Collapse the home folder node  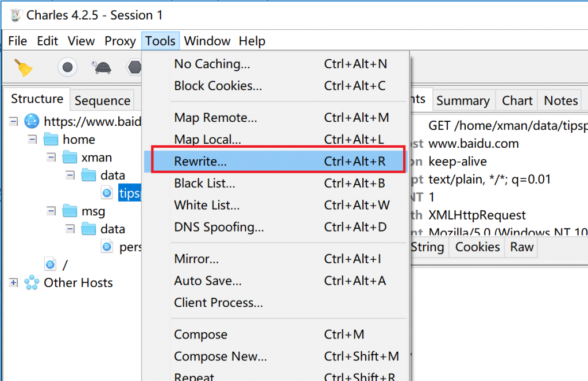click(33, 139)
